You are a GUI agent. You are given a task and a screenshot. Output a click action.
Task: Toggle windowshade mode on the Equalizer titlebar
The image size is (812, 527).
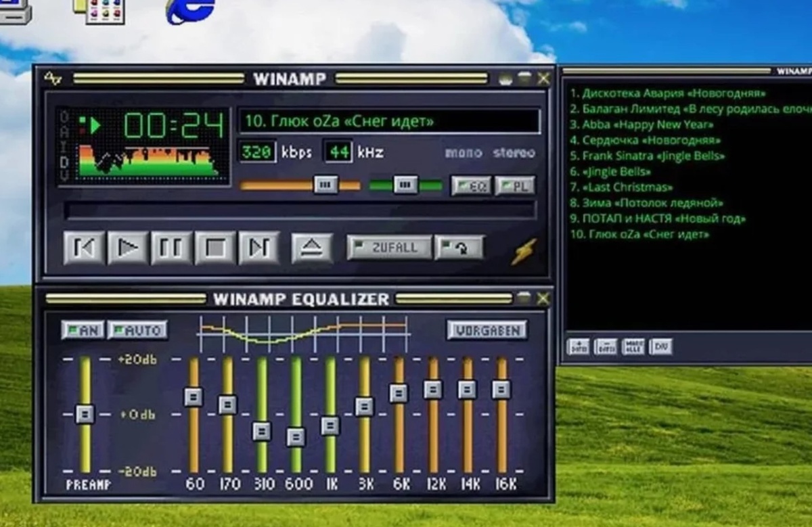[524, 298]
